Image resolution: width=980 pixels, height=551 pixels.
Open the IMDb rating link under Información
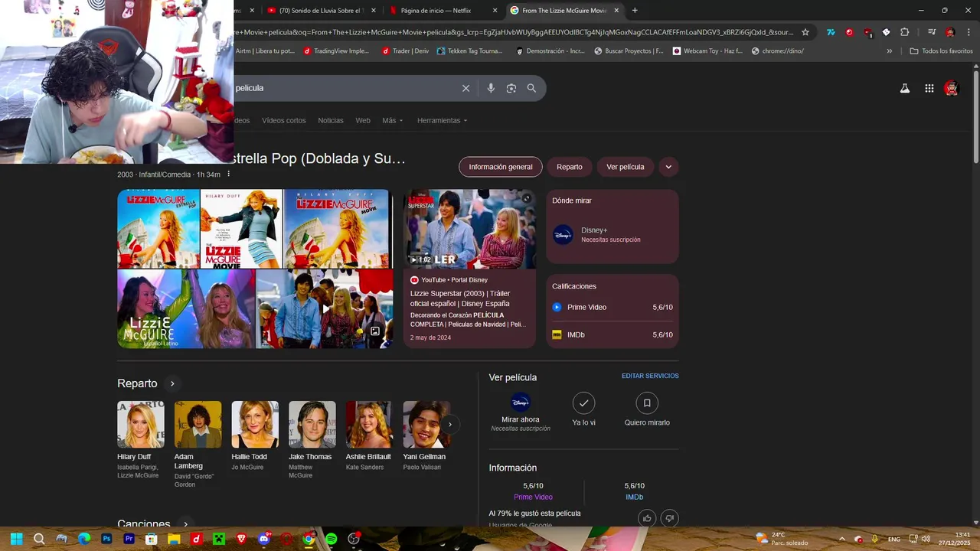tap(634, 497)
